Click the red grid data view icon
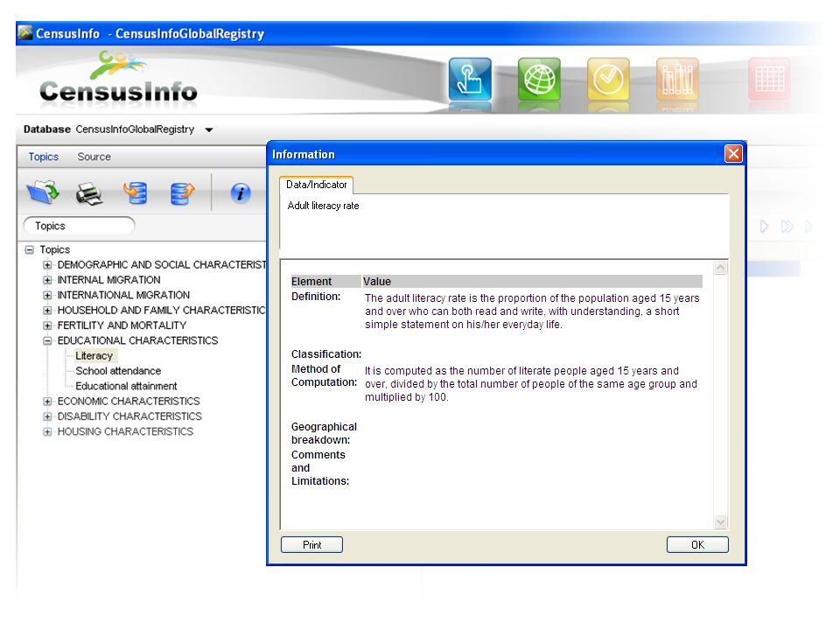 pos(769,80)
